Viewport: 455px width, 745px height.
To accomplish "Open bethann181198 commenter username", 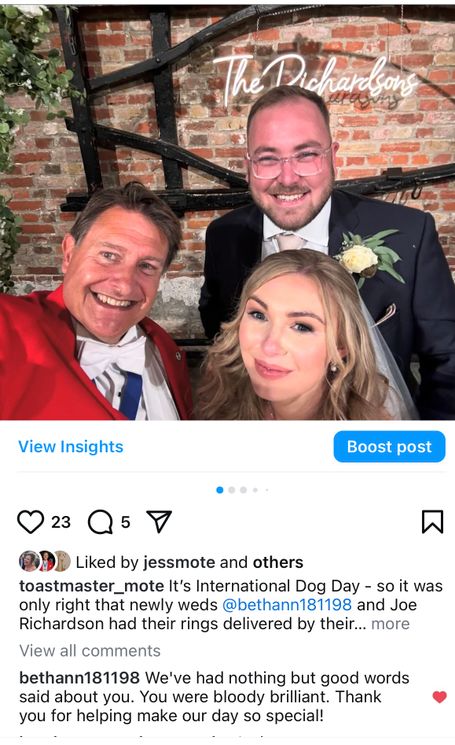I will point(79,678).
